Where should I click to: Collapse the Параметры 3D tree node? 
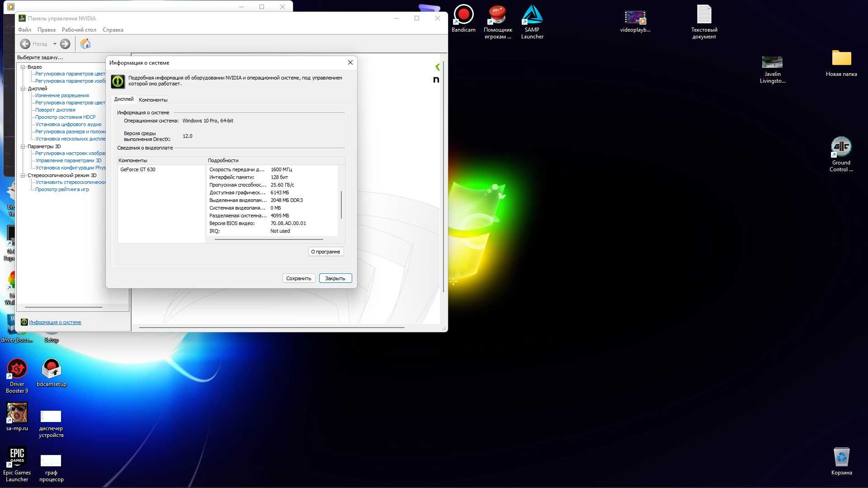23,146
